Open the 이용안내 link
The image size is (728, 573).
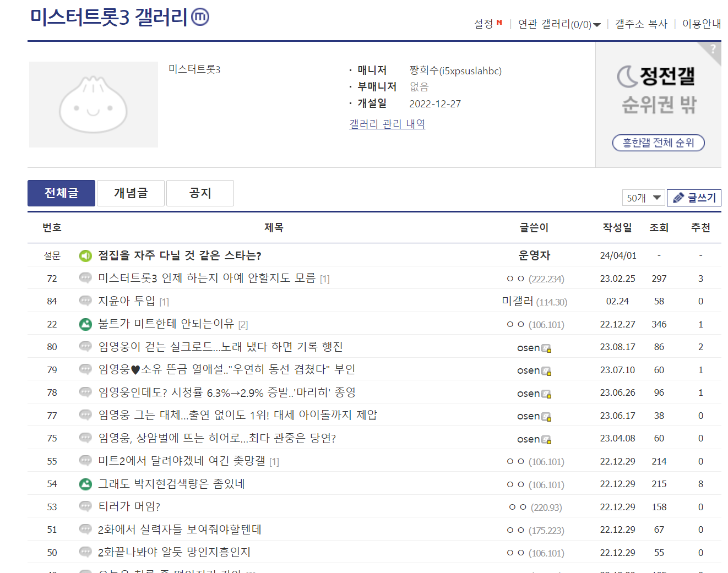coord(702,24)
